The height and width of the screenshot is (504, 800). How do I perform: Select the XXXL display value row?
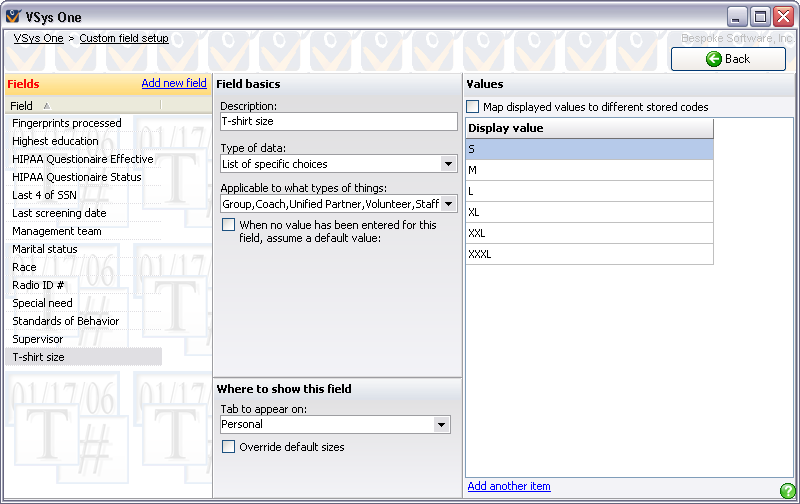pyautogui.click(x=589, y=254)
